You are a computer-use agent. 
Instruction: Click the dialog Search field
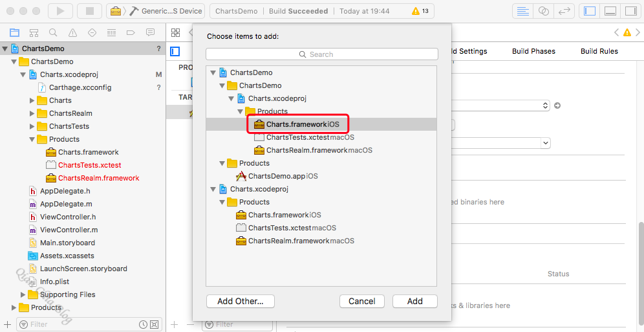pyautogui.click(x=321, y=54)
